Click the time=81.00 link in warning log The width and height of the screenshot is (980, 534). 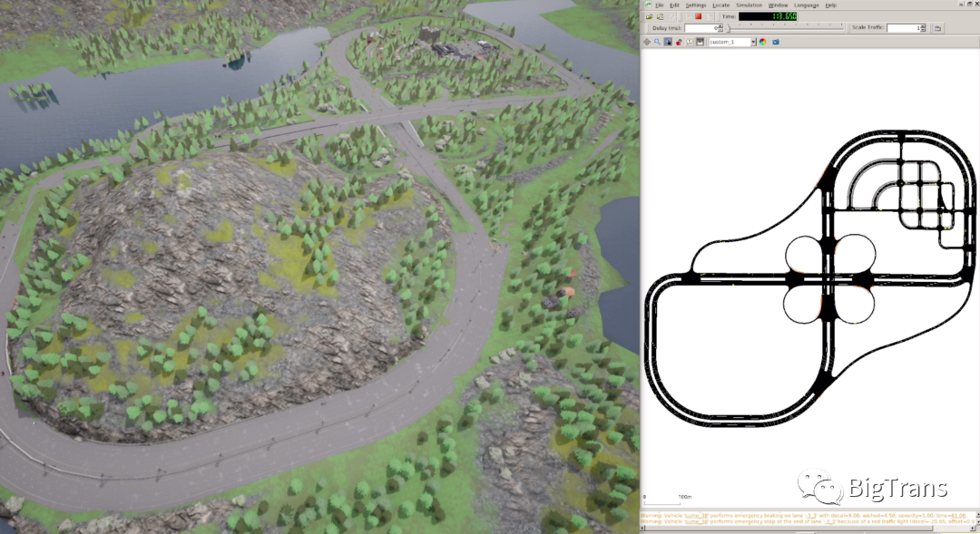pos(959,515)
